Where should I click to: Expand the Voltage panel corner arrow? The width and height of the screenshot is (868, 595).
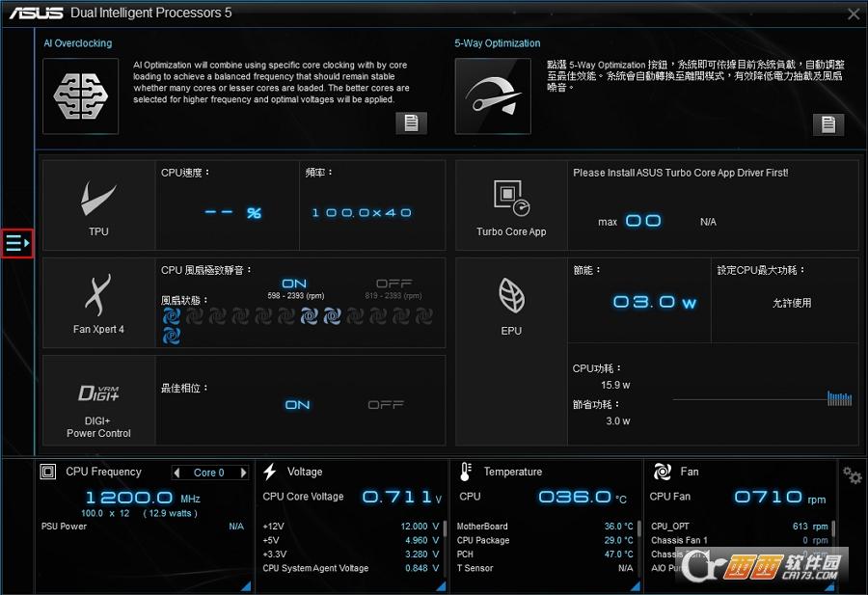tap(438, 585)
